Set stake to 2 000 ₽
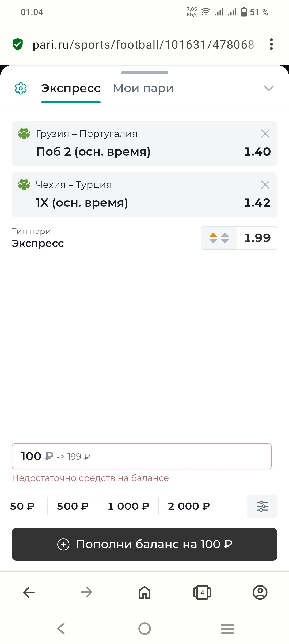Screen dimensions: 289x644 [189, 506]
